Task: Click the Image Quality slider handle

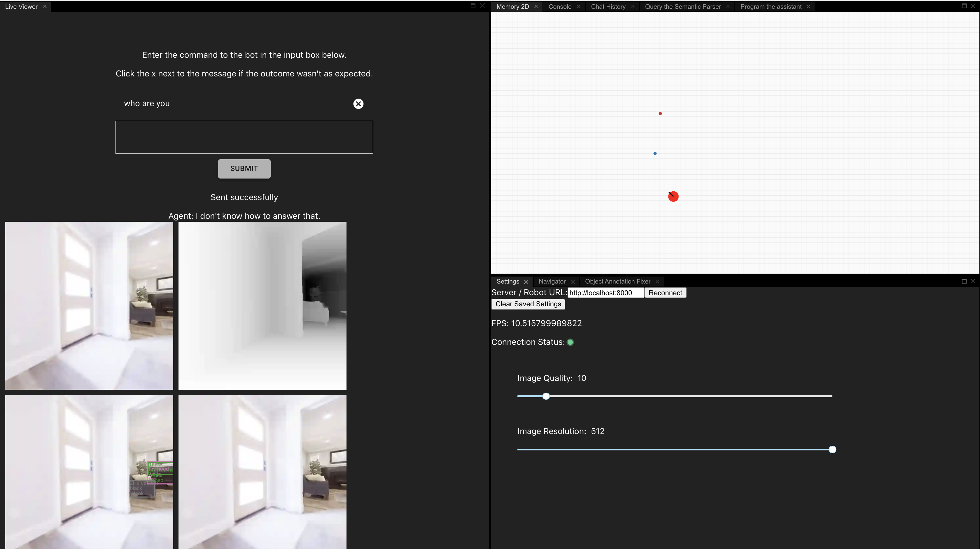Action: (x=546, y=396)
